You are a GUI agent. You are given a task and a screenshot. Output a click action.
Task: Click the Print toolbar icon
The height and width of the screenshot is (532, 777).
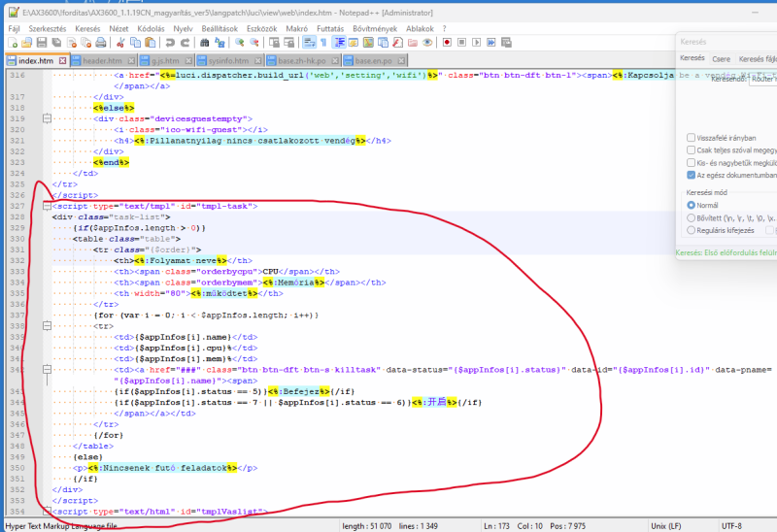(101, 43)
